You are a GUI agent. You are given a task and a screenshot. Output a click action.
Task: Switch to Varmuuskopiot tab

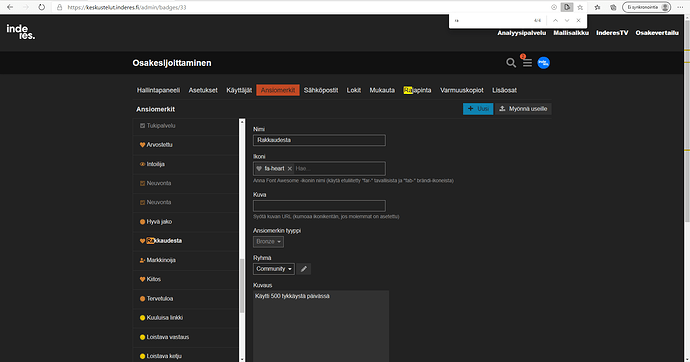click(x=462, y=90)
